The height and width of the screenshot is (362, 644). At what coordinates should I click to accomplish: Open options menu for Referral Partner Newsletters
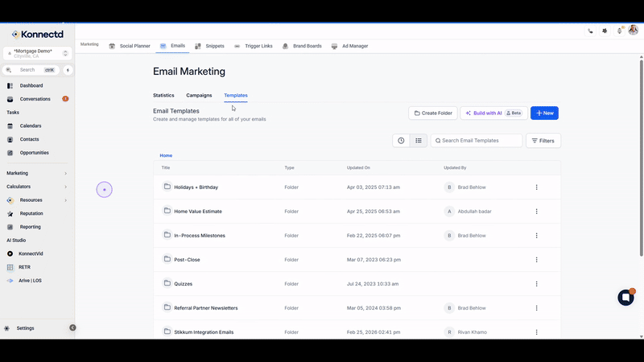[536, 308]
